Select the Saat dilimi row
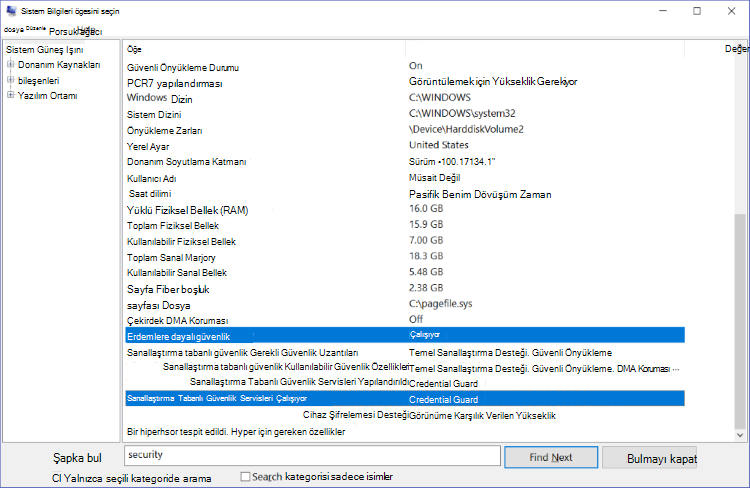Screen dimensions: 750x488 pos(405,194)
